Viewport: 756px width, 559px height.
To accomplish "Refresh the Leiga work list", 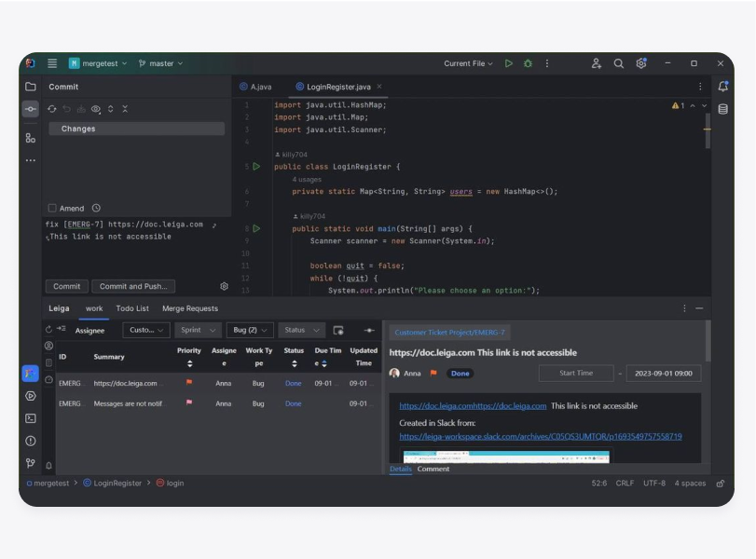I will coord(48,330).
